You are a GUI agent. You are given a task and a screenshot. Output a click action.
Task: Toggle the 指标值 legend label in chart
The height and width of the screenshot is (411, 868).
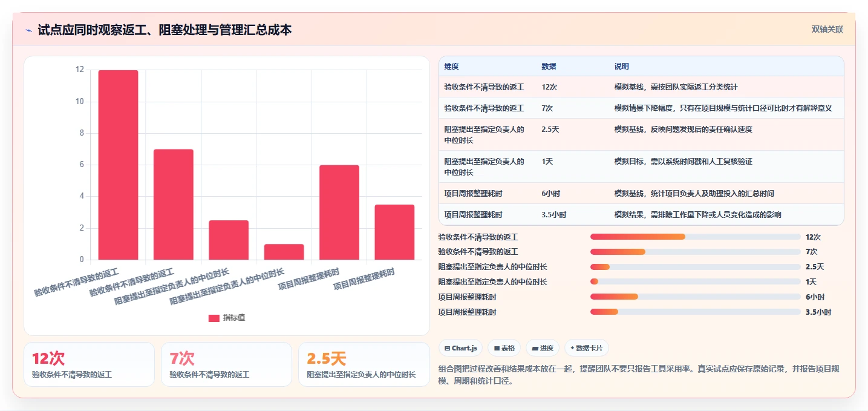pos(234,318)
